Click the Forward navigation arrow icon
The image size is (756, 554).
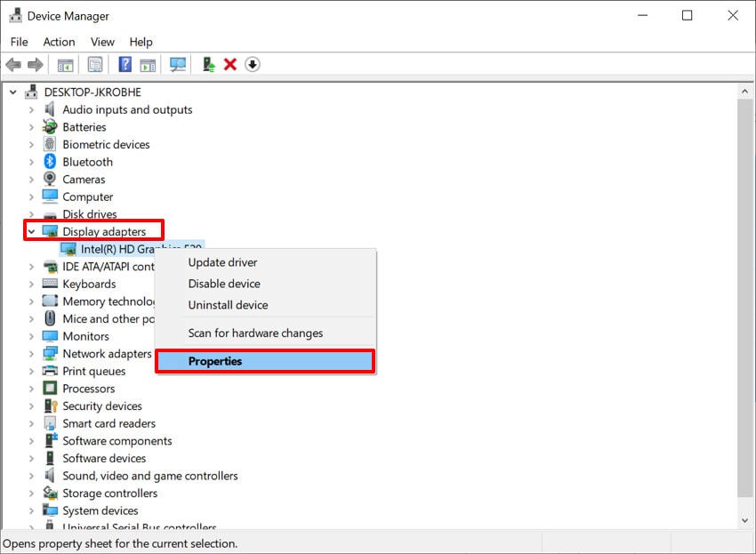[35, 64]
